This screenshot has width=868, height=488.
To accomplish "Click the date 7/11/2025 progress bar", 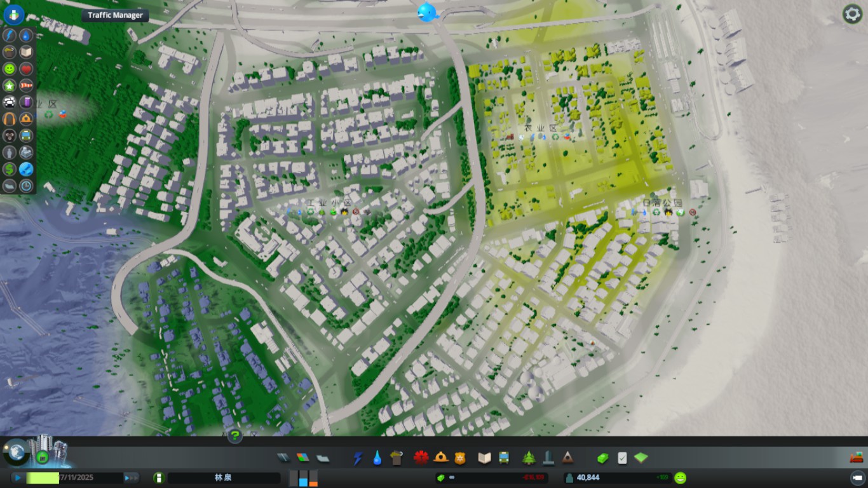I will [x=74, y=478].
